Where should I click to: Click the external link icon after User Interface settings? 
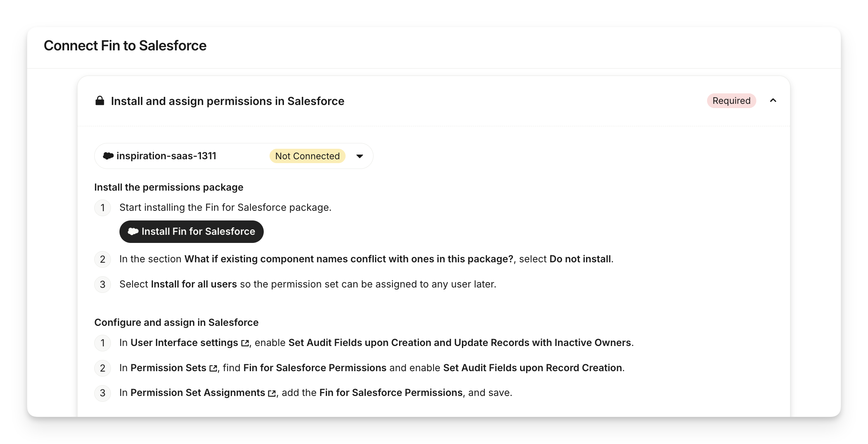245,343
